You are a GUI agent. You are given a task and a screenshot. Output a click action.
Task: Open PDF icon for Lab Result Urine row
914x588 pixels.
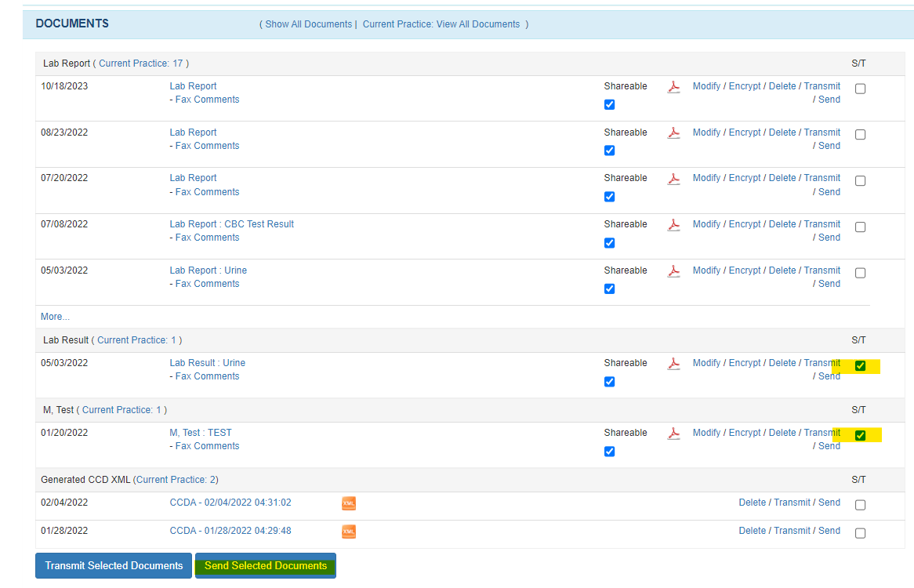673,364
